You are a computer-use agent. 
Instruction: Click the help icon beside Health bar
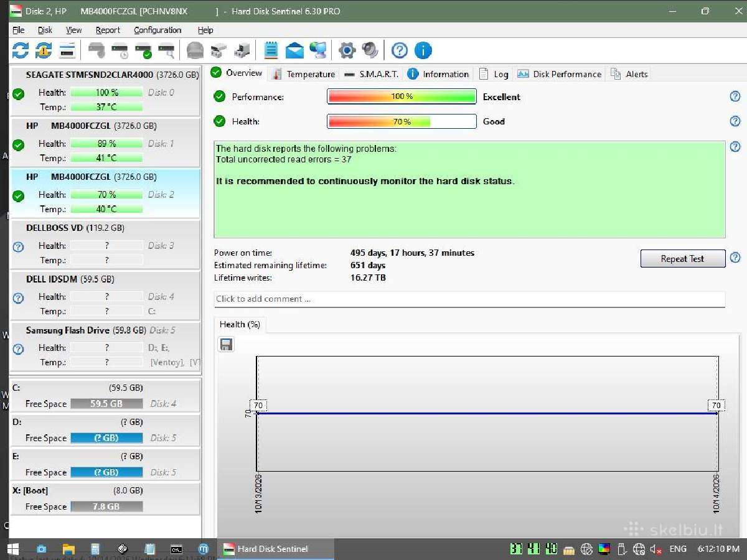[x=735, y=121]
